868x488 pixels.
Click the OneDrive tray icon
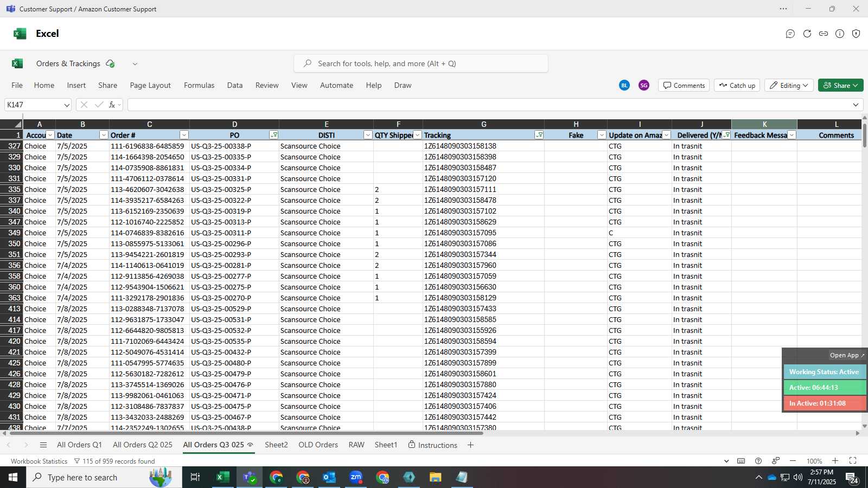(771, 477)
